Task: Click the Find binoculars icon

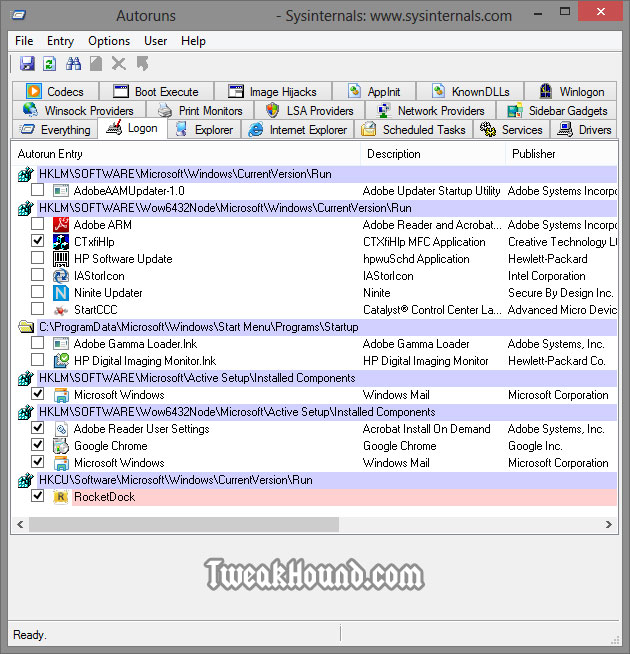Action: click(73, 64)
